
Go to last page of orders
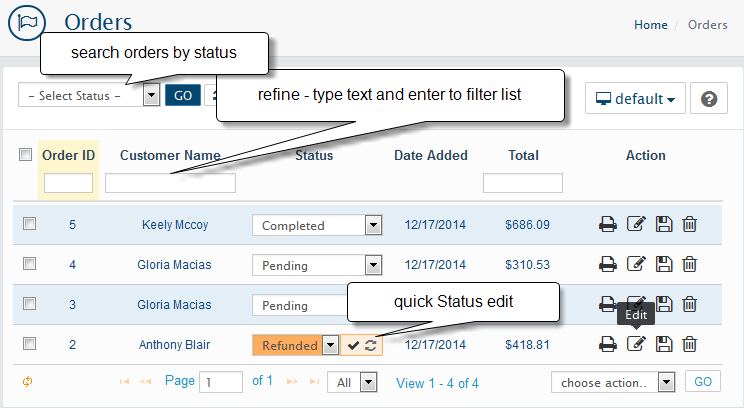(x=314, y=381)
